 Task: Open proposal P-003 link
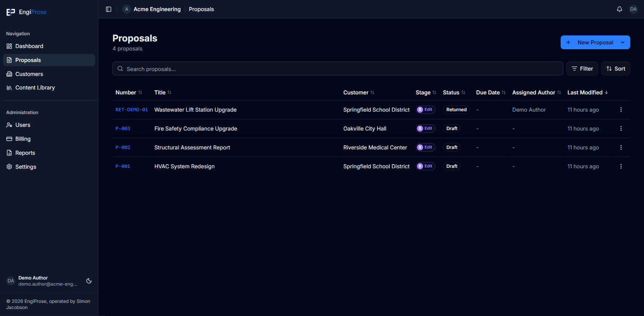point(123,128)
